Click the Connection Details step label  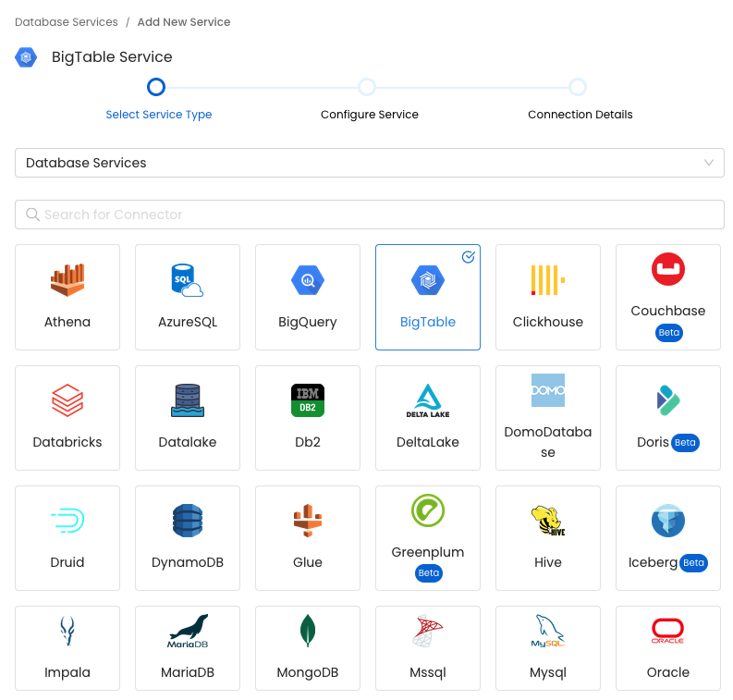coord(580,115)
